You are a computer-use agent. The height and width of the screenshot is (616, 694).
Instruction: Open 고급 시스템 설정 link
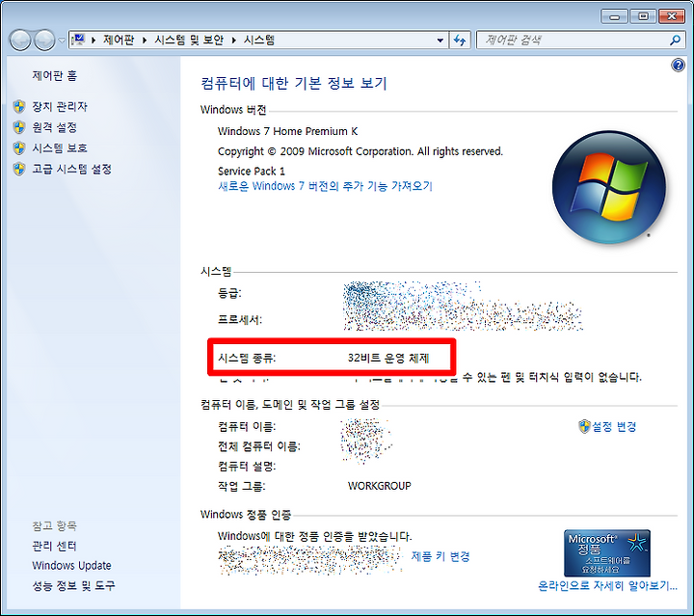tap(71, 169)
